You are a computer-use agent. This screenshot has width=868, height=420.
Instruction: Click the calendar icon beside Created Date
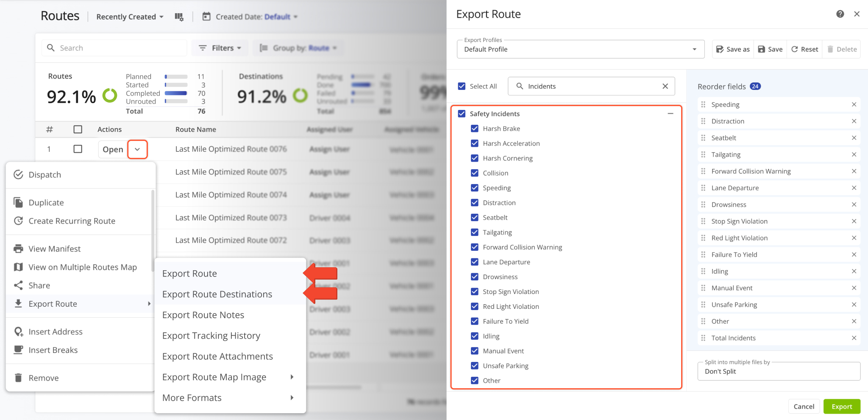(x=206, y=17)
